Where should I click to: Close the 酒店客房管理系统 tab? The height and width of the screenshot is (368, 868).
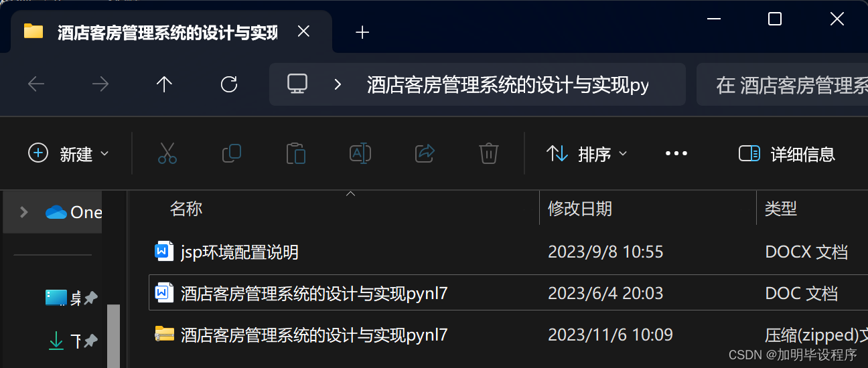pos(303,31)
